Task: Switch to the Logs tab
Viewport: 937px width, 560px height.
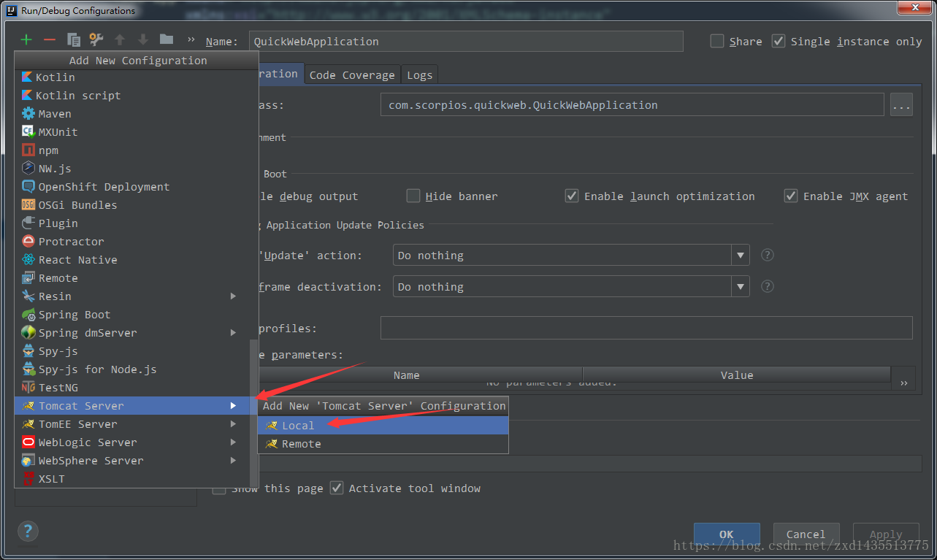Action: [x=420, y=74]
